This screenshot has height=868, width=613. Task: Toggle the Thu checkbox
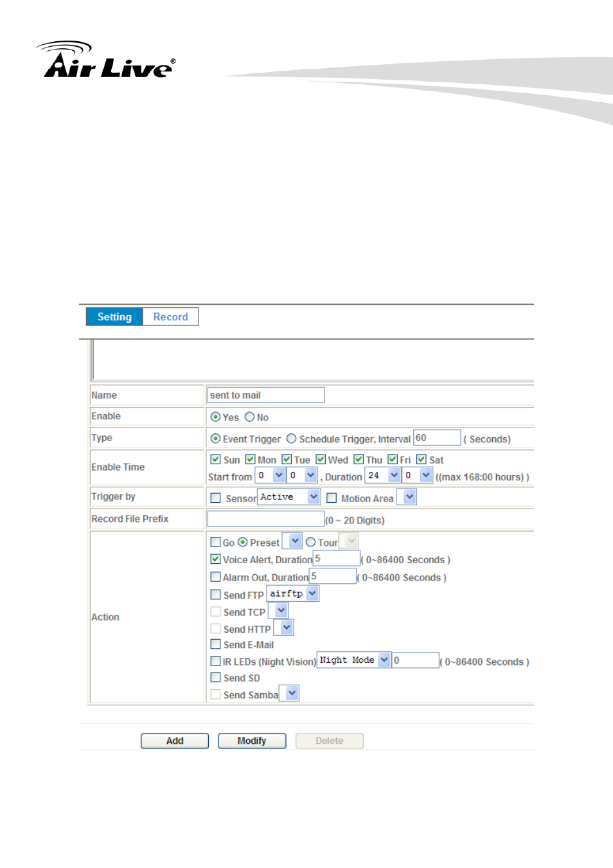click(359, 459)
